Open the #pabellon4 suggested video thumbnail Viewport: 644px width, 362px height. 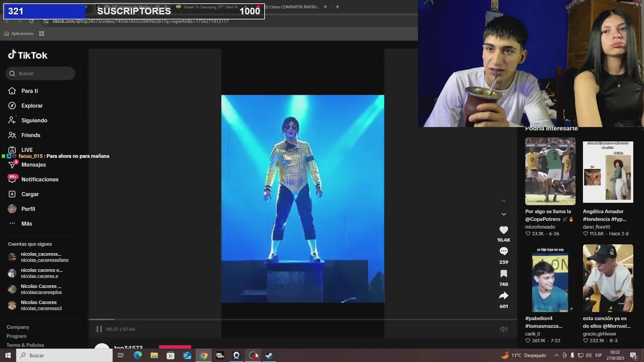550,278
